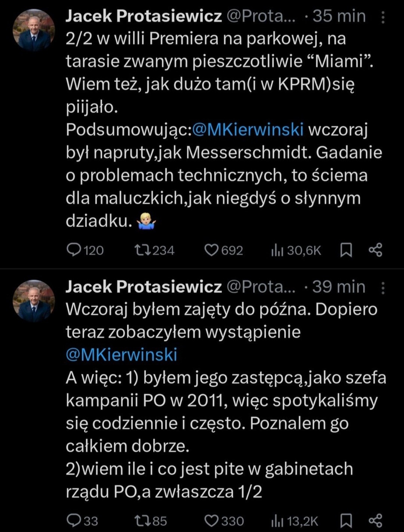This screenshot has height=532, width=404.
Task: Open more options menu on top tweet
Action: coord(383,17)
